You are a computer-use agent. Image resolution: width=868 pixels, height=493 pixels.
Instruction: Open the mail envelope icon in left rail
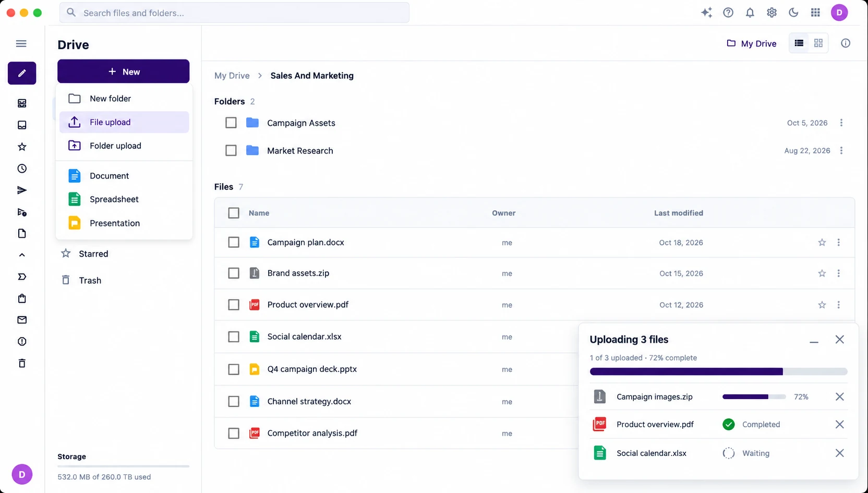(22, 320)
